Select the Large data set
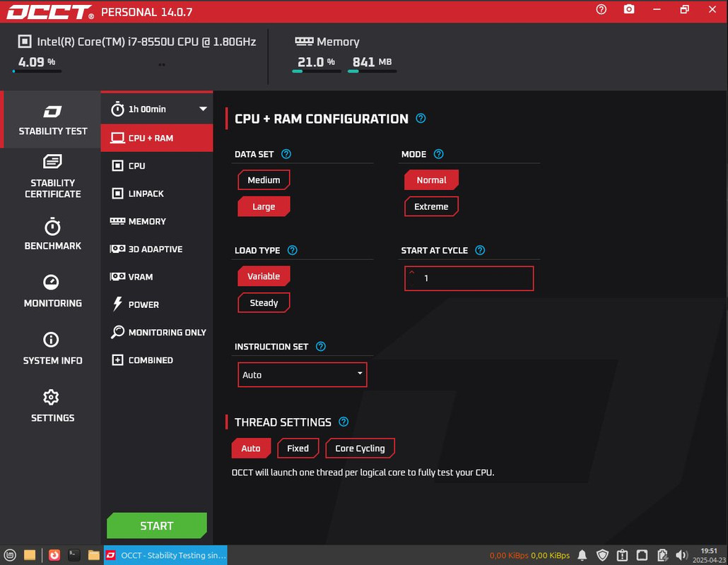 point(264,206)
